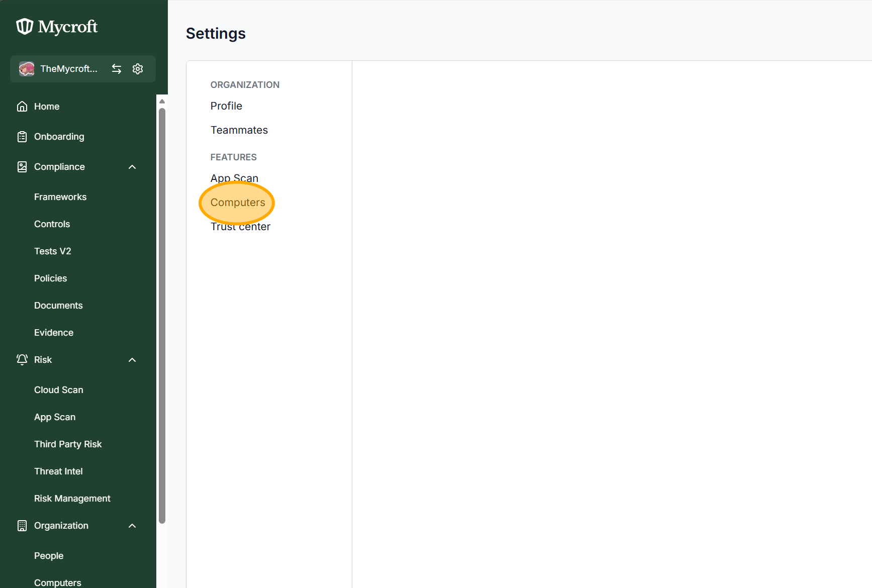Open Computers in the left sidebar
The image size is (872, 588).
pos(58,582)
